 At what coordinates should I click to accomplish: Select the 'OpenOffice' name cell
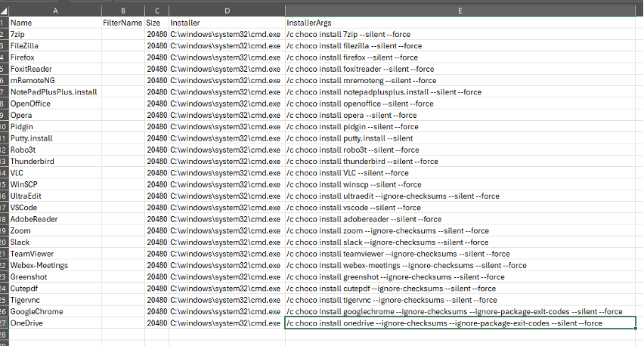tap(55, 103)
